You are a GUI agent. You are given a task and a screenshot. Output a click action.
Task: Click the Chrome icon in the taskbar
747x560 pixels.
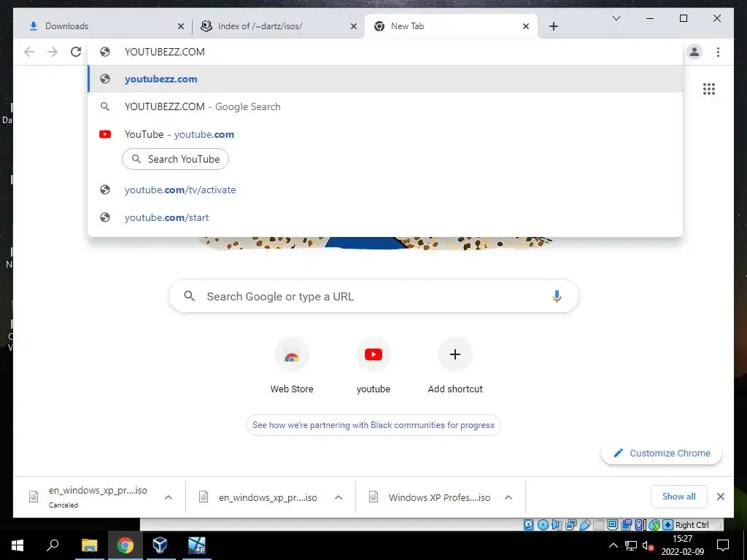point(125,545)
